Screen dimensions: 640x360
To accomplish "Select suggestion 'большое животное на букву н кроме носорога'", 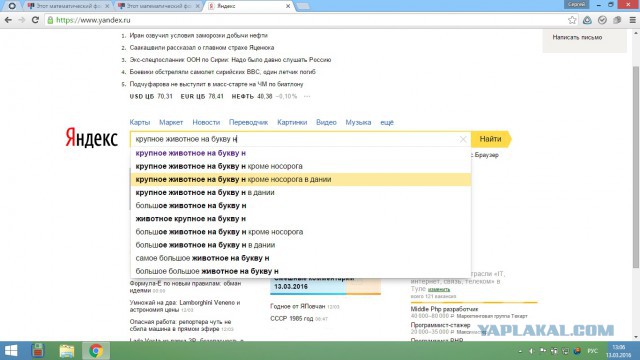I will pos(301,232).
